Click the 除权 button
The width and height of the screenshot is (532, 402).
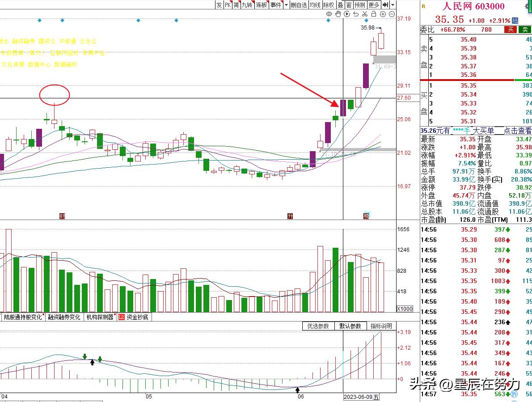pos(329,5)
